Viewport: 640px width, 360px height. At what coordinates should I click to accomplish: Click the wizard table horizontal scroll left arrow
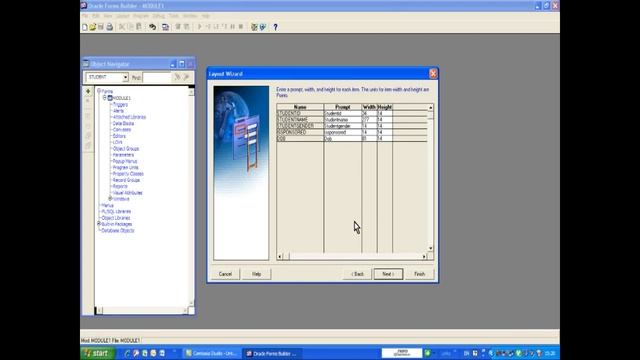[x=280, y=256]
